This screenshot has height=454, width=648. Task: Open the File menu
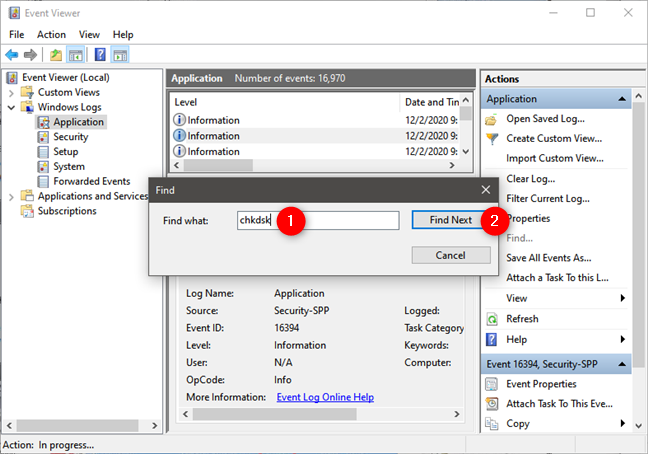tap(17, 34)
